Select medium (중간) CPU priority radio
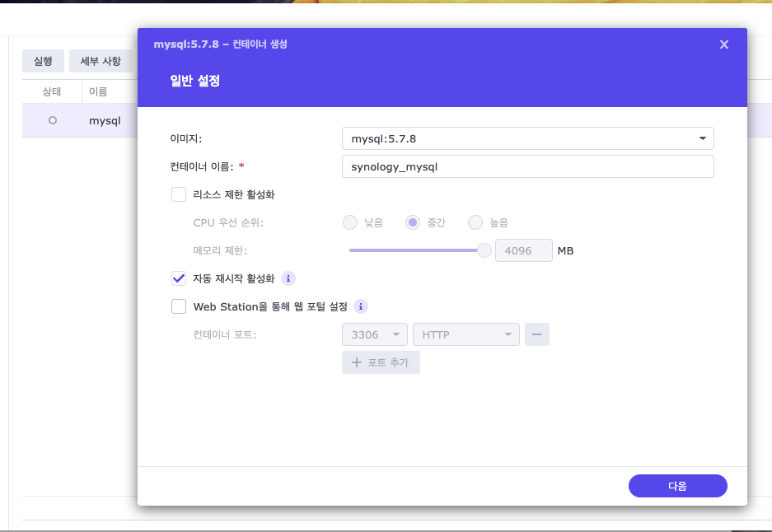The width and height of the screenshot is (772, 532). pos(413,222)
